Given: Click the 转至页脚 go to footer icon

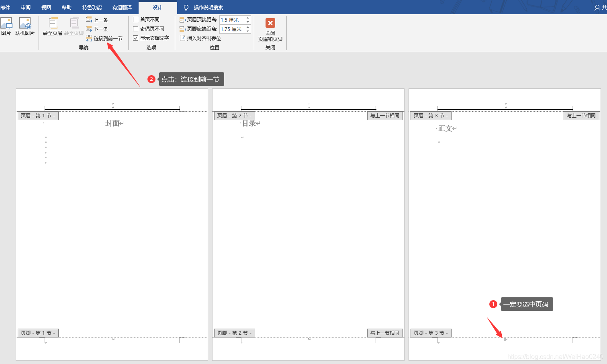Looking at the screenshot, I should [x=74, y=23].
